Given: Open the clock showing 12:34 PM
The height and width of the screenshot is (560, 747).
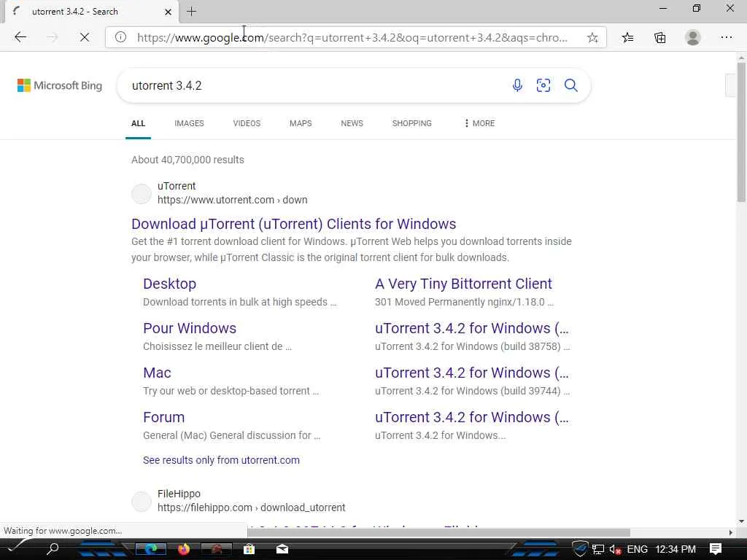Looking at the screenshot, I should pos(675,549).
